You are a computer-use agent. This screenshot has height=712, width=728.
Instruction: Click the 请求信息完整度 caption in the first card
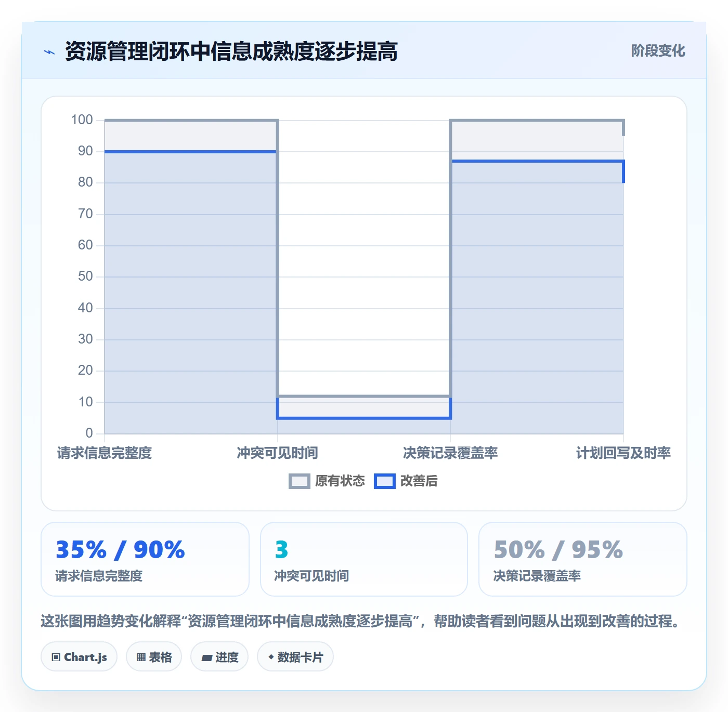[99, 576]
